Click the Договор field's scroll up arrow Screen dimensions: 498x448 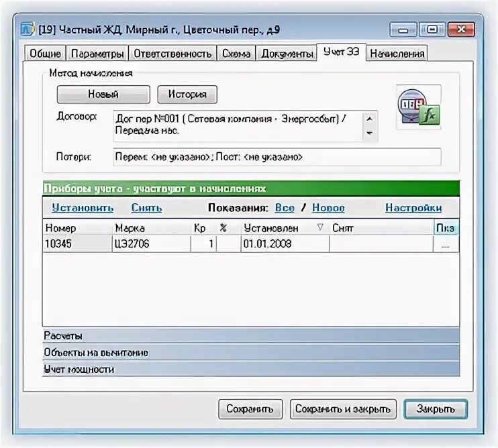point(370,119)
